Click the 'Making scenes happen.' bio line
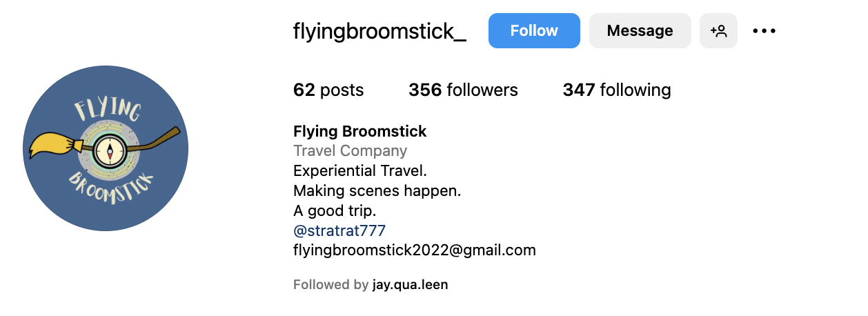The width and height of the screenshot is (868, 316). (x=377, y=190)
